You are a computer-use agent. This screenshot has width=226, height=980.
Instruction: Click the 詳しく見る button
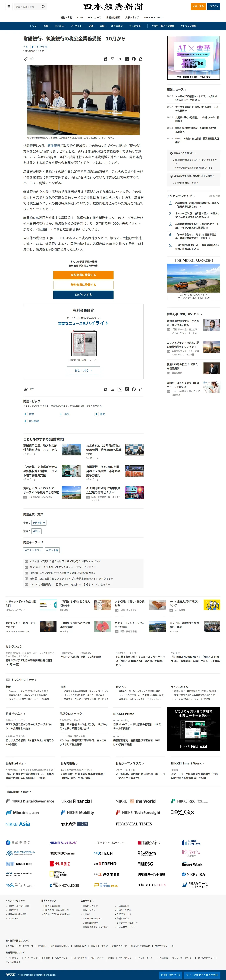coord(83,371)
